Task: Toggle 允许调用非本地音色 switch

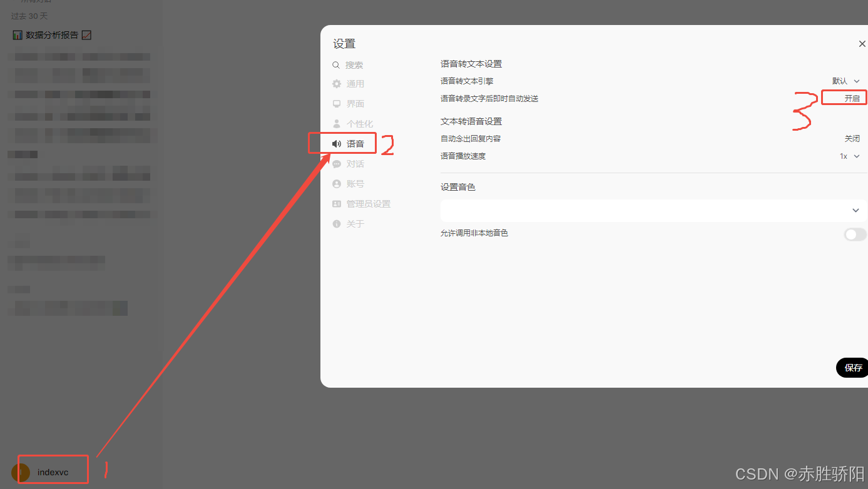Action: pyautogui.click(x=854, y=234)
